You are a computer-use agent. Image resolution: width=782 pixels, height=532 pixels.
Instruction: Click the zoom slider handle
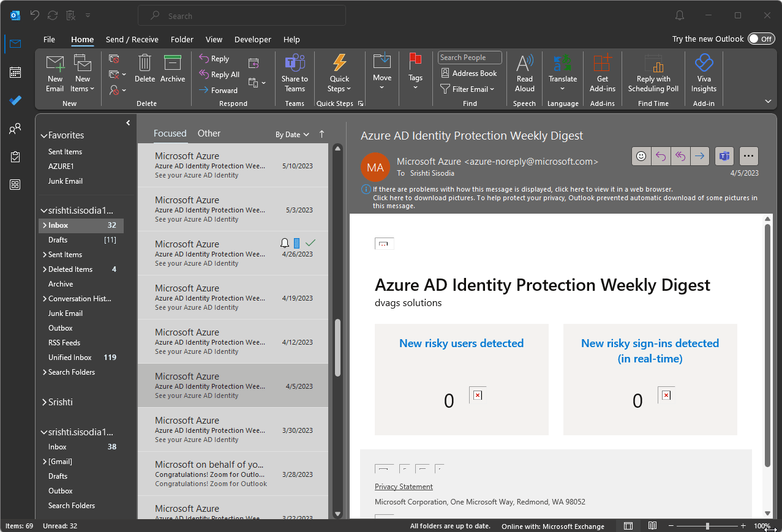(707, 526)
